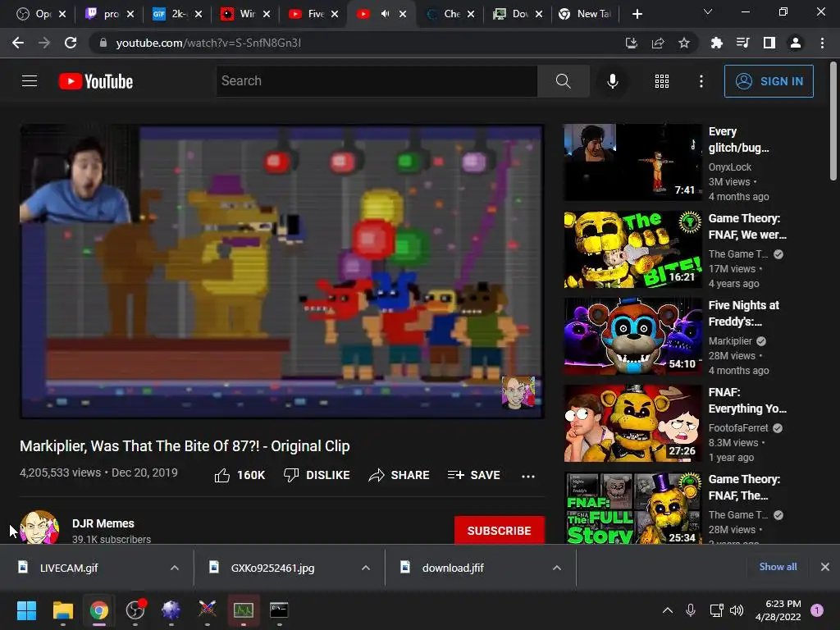Show all downloads

tap(778, 567)
